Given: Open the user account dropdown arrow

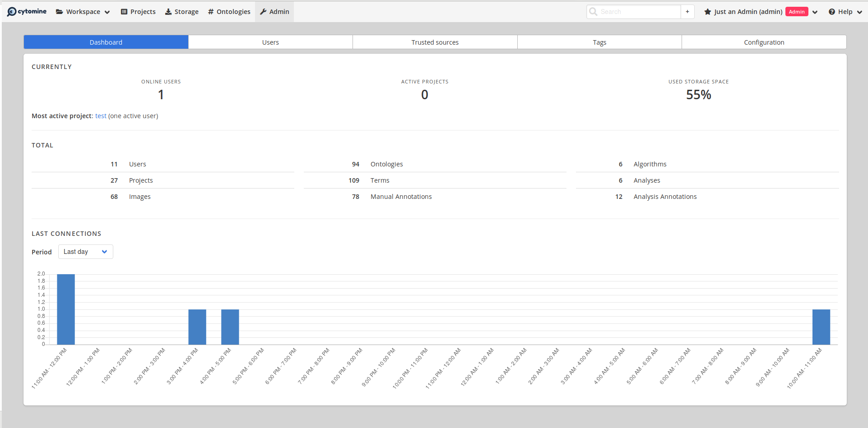Looking at the screenshot, I should (x=815, y=12).
